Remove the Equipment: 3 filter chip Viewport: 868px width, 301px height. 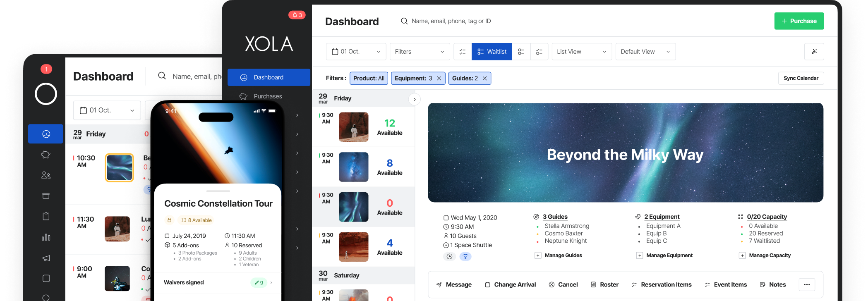pos(439,79)
